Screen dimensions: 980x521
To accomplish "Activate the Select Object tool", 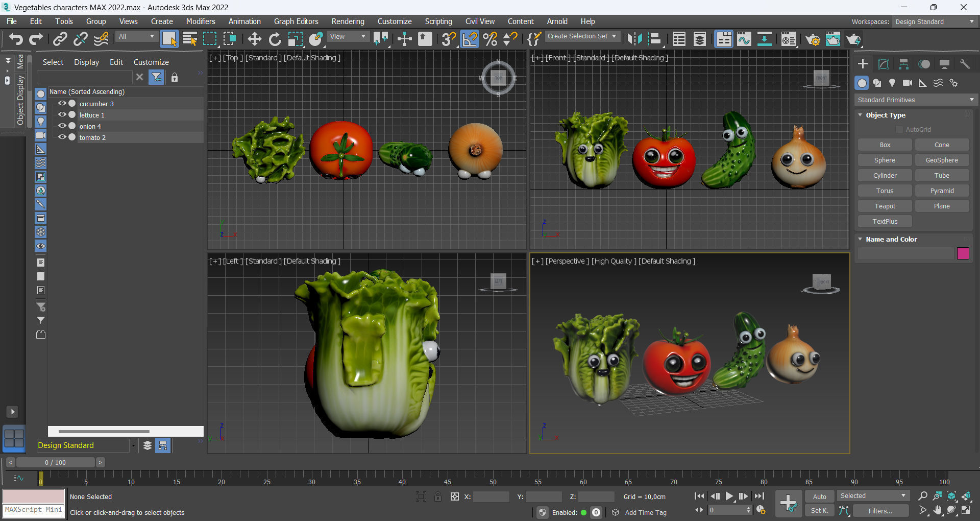I will click(x=169, y=39).
